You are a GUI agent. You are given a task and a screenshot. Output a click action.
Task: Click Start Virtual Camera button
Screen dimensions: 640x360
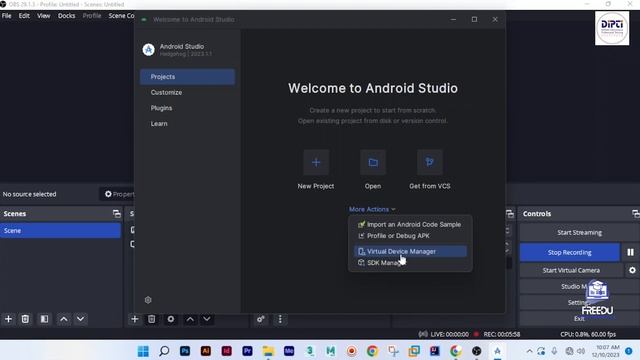[571, 270]
